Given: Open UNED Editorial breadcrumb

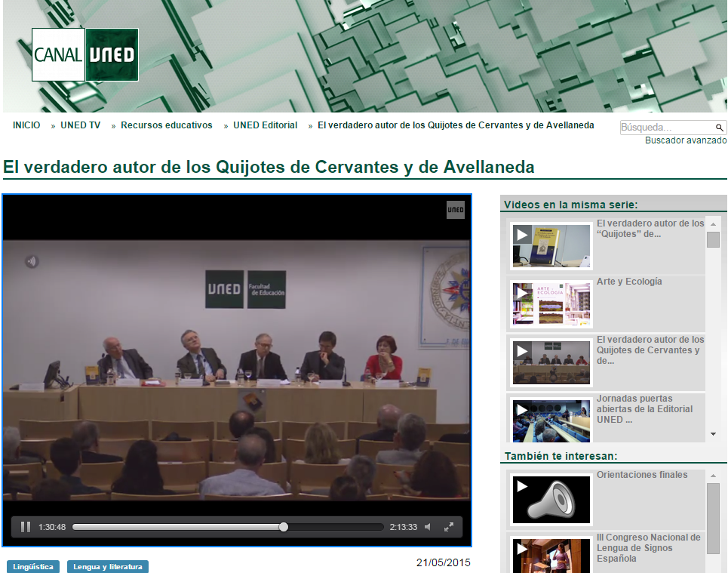Looking at the screenshot, I should [265, 125].
